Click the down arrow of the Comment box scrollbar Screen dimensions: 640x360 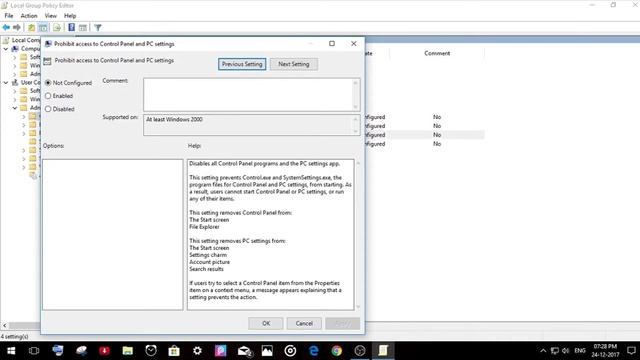point(356,107)
